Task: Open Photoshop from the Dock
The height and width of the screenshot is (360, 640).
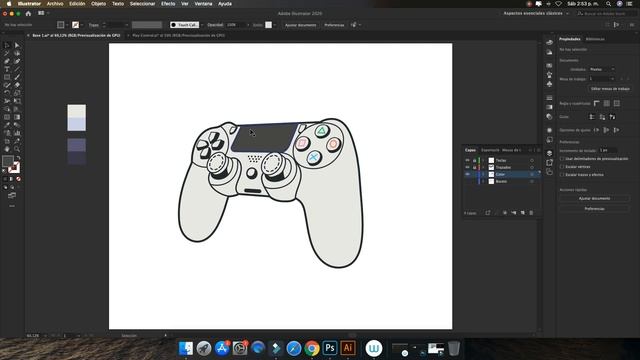Action: (330, 348)
